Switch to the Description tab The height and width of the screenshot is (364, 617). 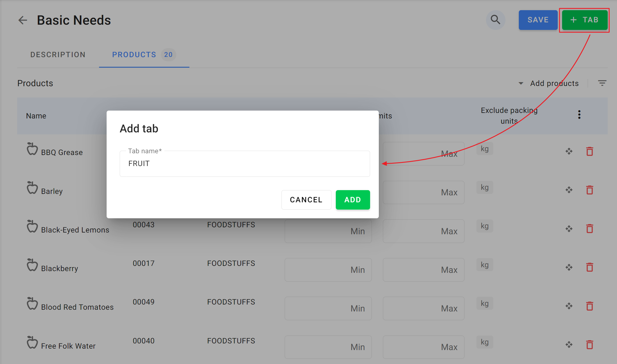[58, 55]
